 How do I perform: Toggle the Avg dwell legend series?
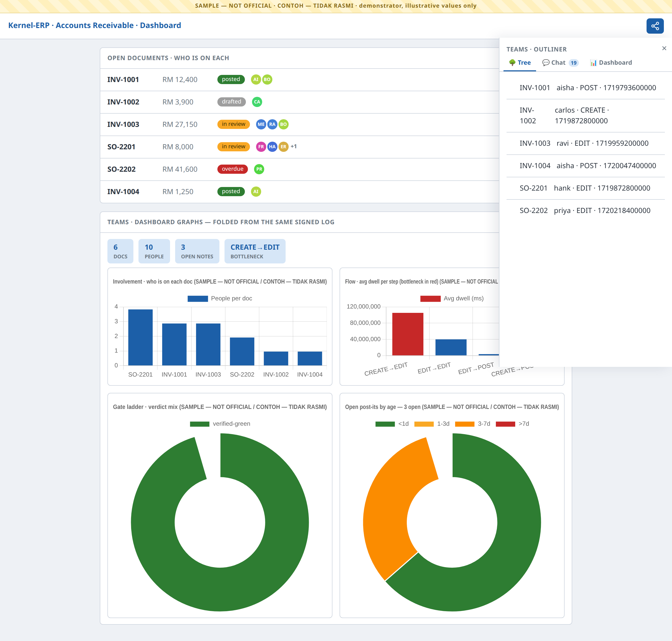[x=452, y=299]
